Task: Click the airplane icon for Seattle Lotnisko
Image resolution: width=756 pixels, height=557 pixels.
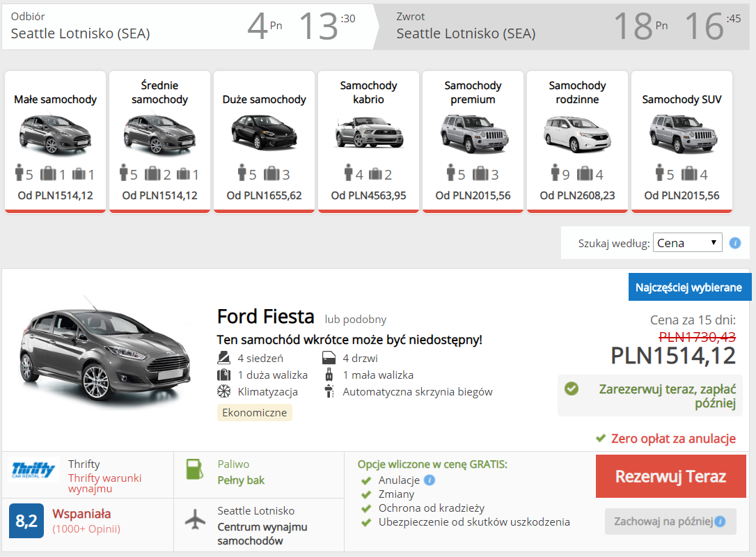Action: click(196, 519)
